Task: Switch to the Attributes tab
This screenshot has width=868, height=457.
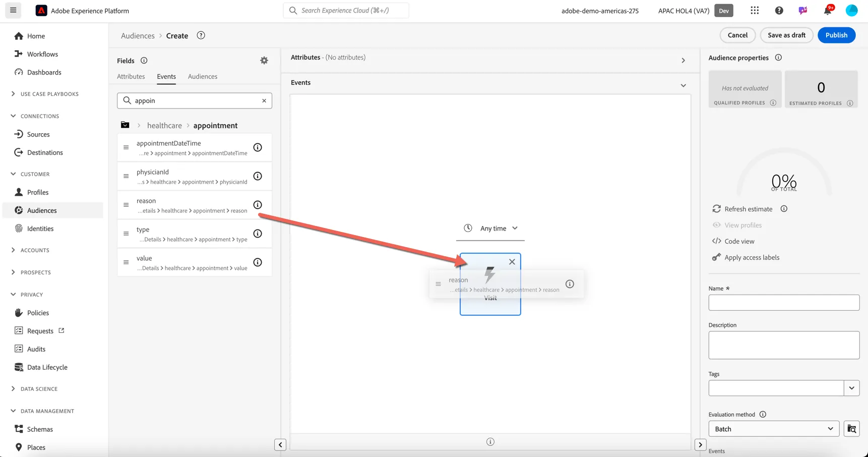Action: click(x=131, y=77)
